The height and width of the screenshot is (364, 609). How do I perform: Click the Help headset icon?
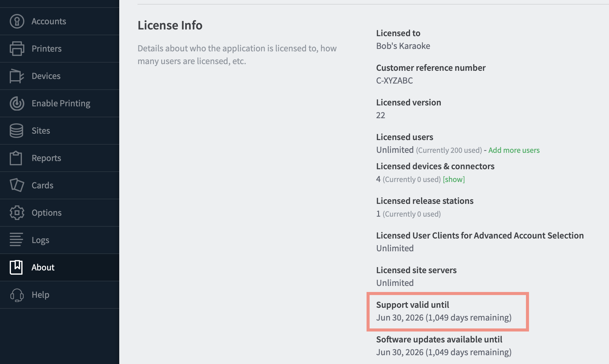coord(17,295)
